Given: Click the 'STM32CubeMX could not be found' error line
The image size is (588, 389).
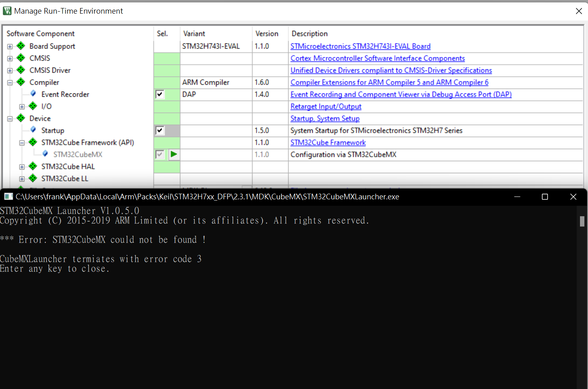Looking at the screenshot, I should point(103,240).
